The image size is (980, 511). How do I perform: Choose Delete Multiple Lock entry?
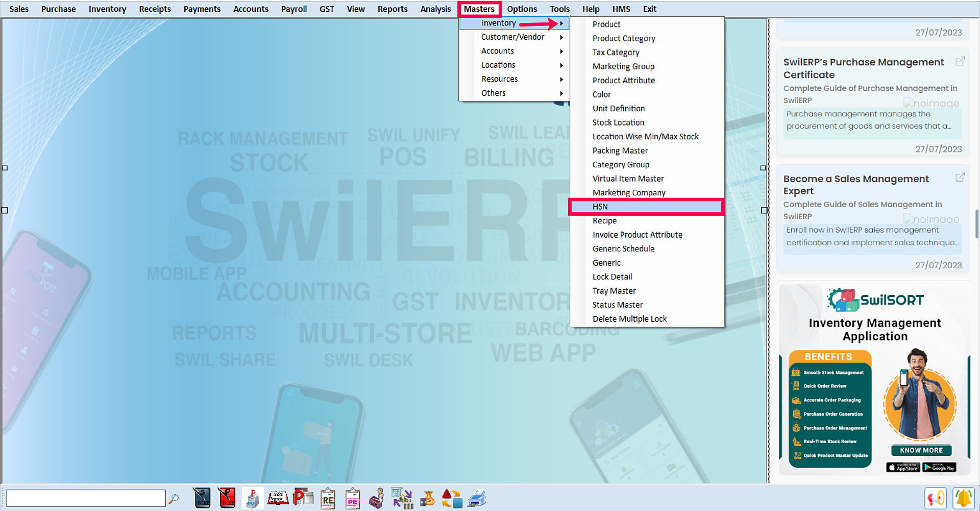(x=646, y=319)
